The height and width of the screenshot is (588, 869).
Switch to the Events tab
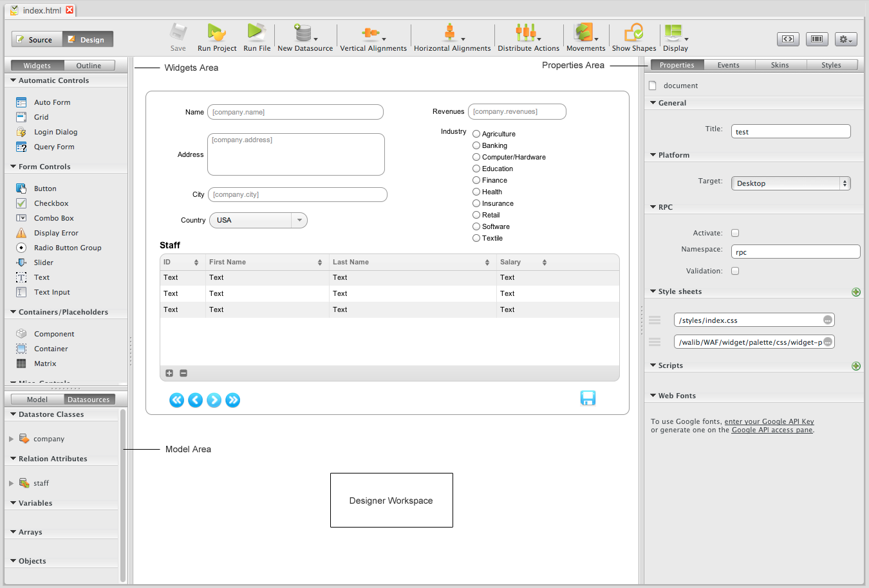728,65
